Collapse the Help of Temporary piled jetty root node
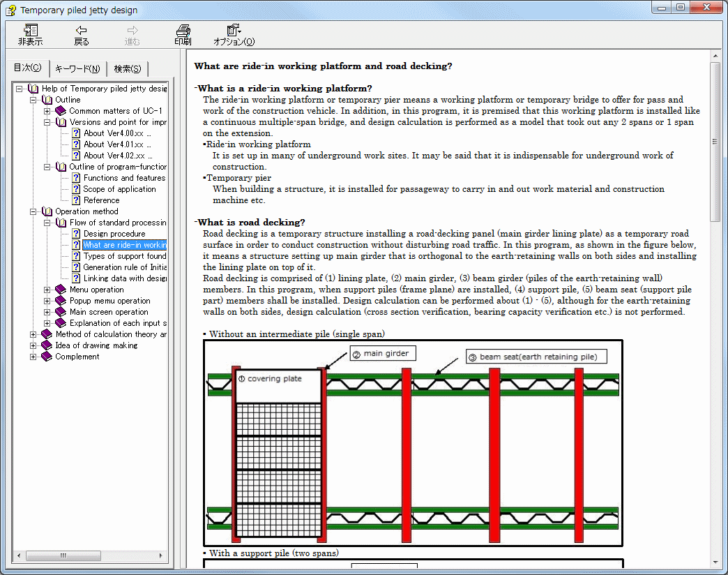Screen dimensions: 728x575 19,89
